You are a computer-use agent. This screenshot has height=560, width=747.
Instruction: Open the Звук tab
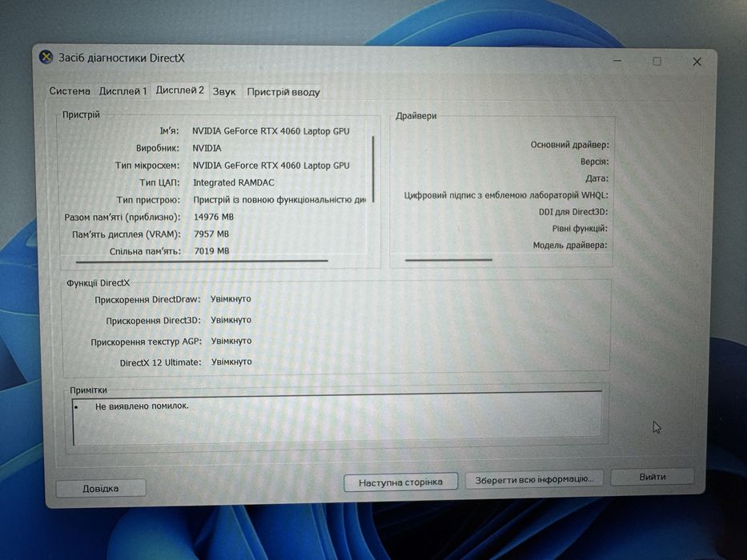tap(224, 91)
